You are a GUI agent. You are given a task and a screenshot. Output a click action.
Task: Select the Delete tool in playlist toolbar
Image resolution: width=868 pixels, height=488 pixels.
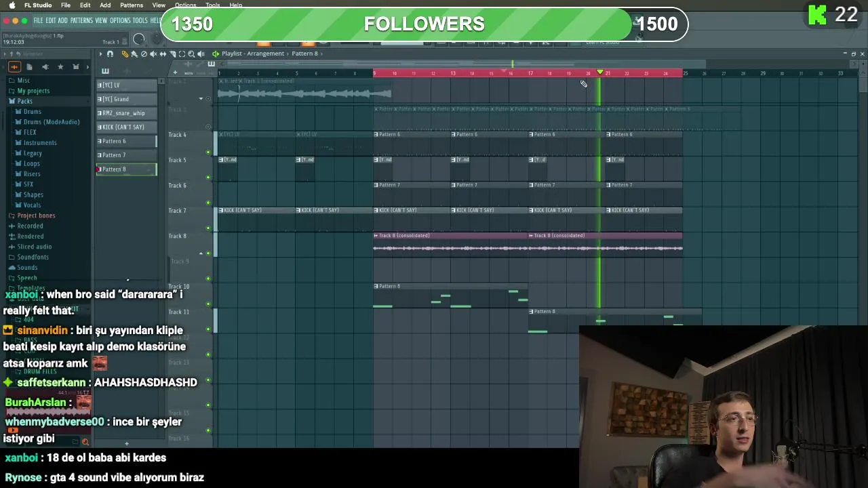click(x=143, y=54)
